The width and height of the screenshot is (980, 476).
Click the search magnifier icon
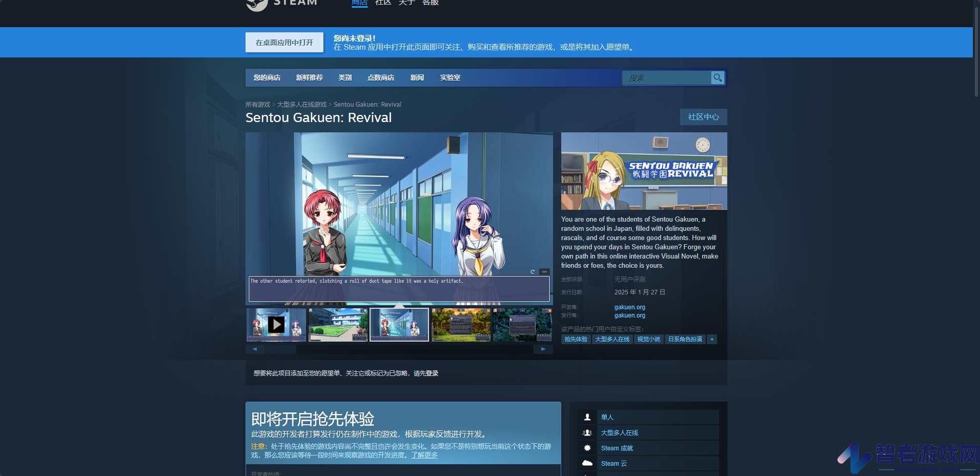[718, 77]
